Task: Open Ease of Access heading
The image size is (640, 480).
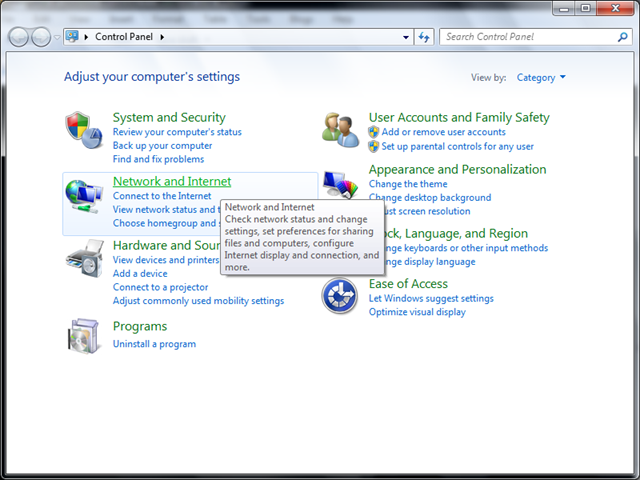Action: (408, 284)
